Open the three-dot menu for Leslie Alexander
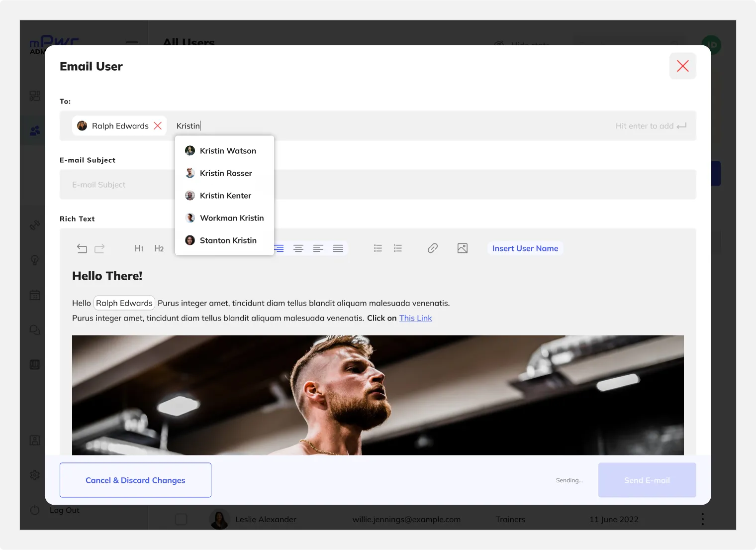This screenshot has height=550, width=756. [x=702, y=519]
